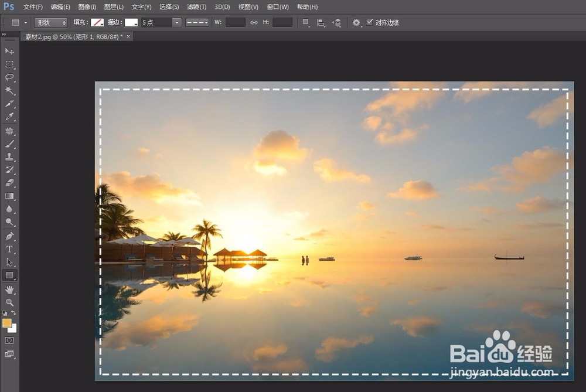Select the Healing Brush tool
The height and width of the screenshot is (392, 586).
click(9, 131)
